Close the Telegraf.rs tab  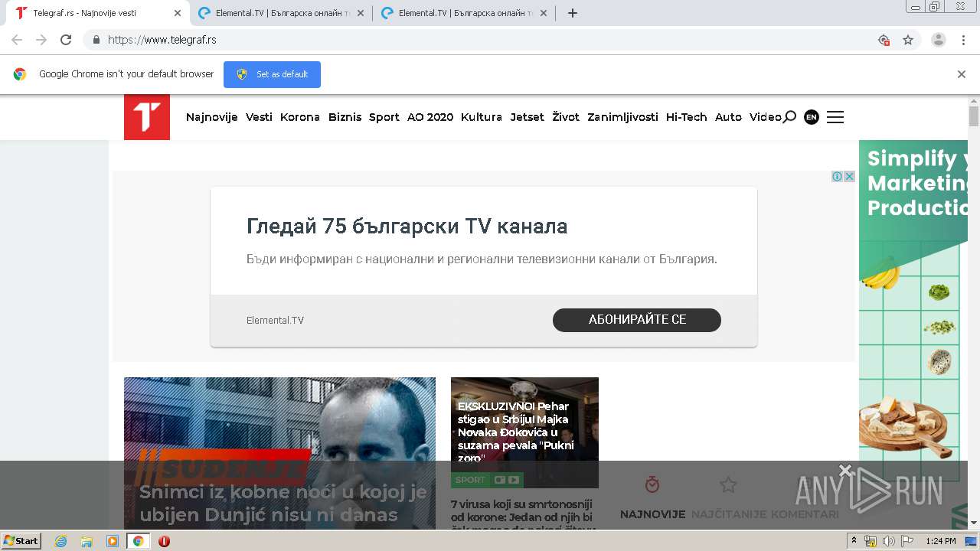click(178, 13)
